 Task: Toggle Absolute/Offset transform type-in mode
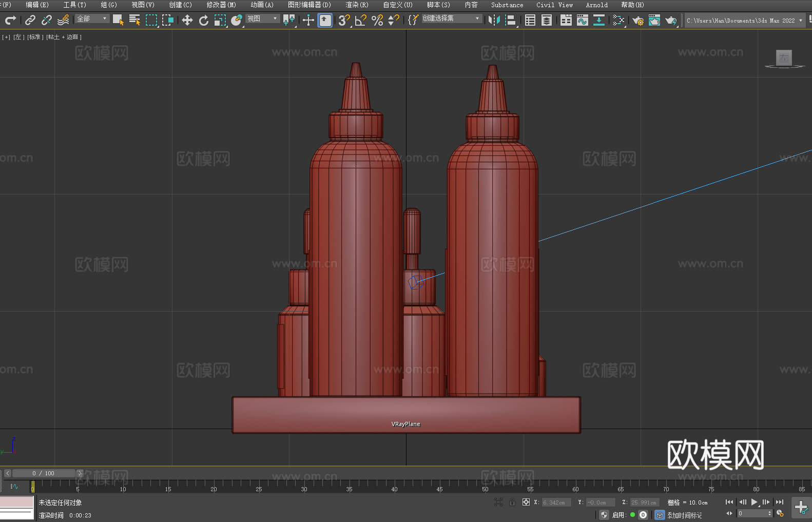tap(526, 502)
